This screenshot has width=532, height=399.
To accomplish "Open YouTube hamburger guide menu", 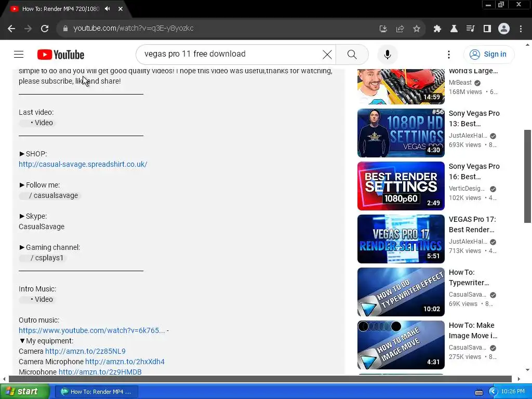I will [19, 54].
